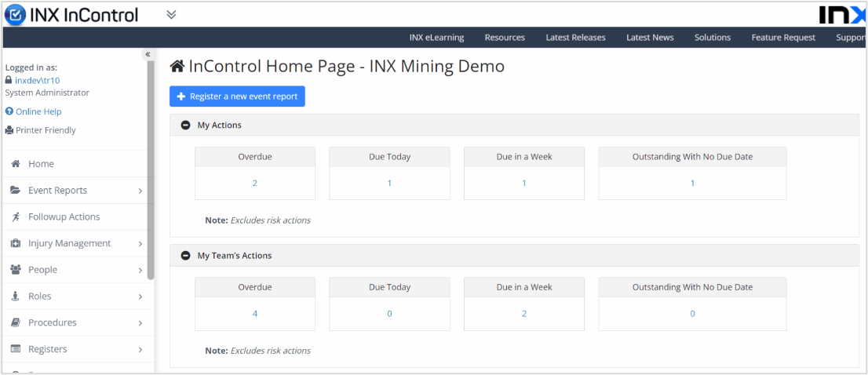Screen dimensions: 868x375
Task: Open My Actions Outstanding No Due Date count
Action: [x=692, y=183]
